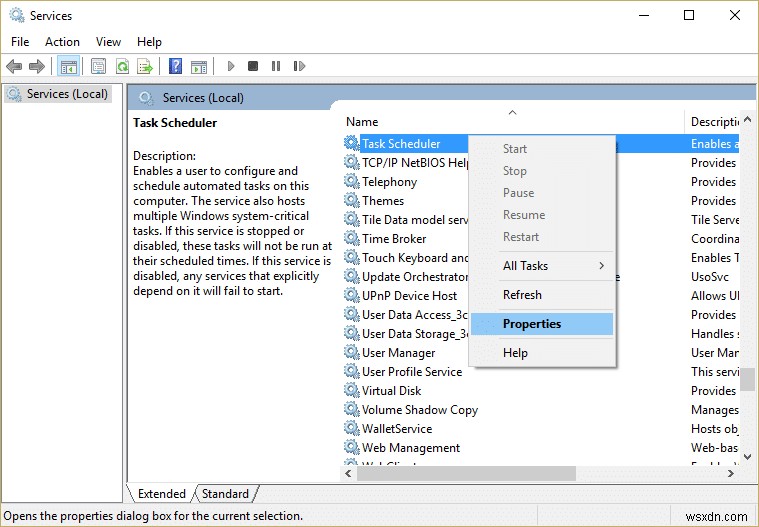
Task: Click the Pause Service toolbar icon
Action: (x=276, y=66)
